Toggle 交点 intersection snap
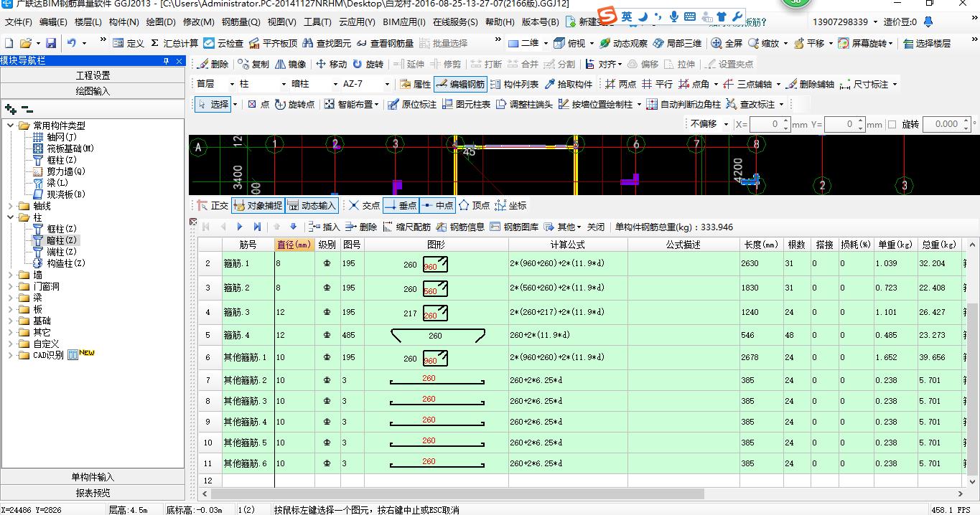 (x=364, y=205)
